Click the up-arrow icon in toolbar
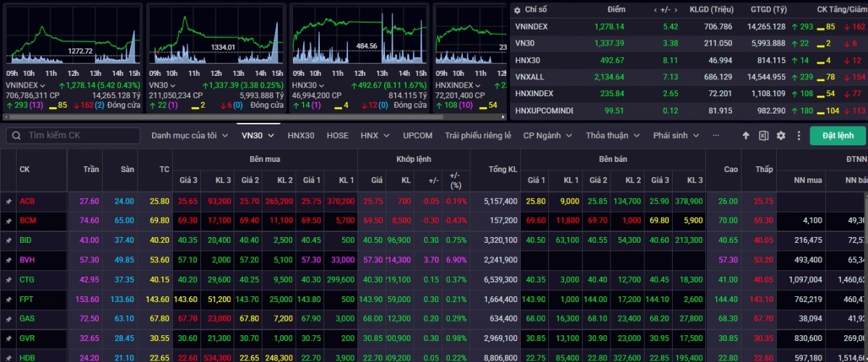The height and width of the screenshot is (362, 868). tap(746, 135)
